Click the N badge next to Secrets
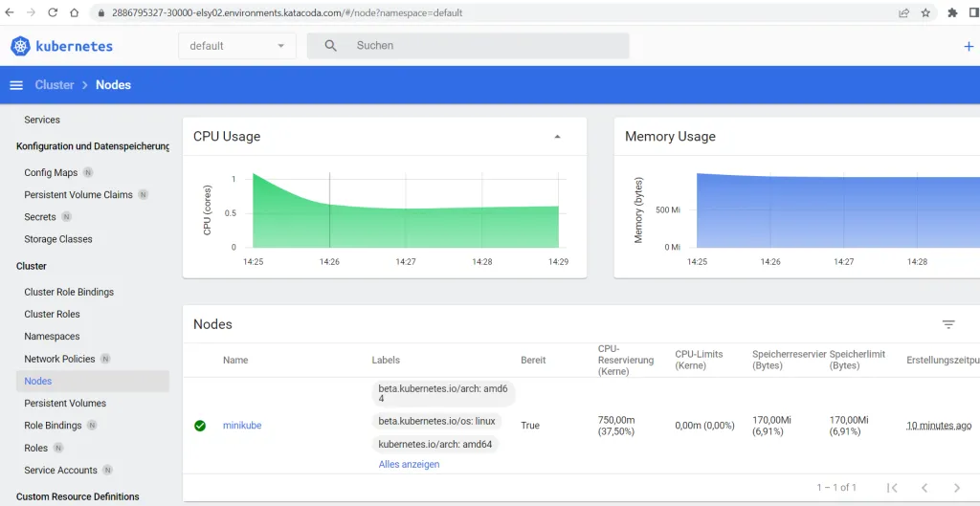The height and width of the screenshot is (506, 980). coord(66,217)
